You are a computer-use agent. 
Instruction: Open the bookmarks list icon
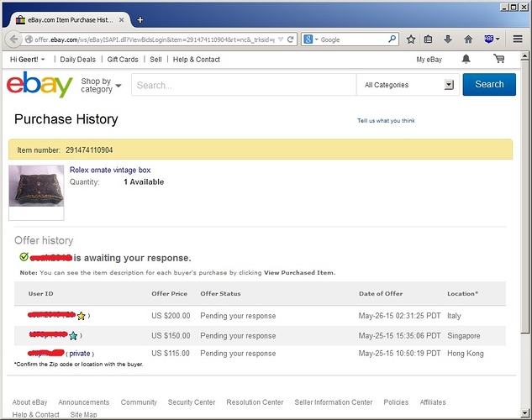click(428, 39)
